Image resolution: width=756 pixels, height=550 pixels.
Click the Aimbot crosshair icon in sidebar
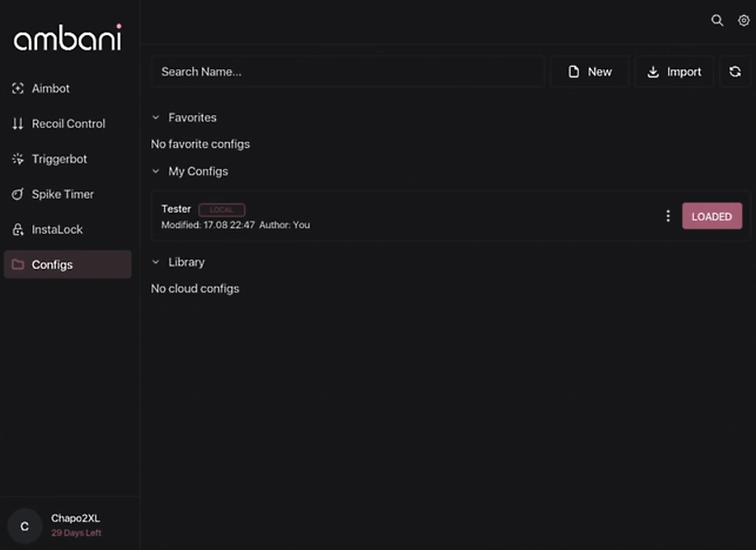pos(18,88)
